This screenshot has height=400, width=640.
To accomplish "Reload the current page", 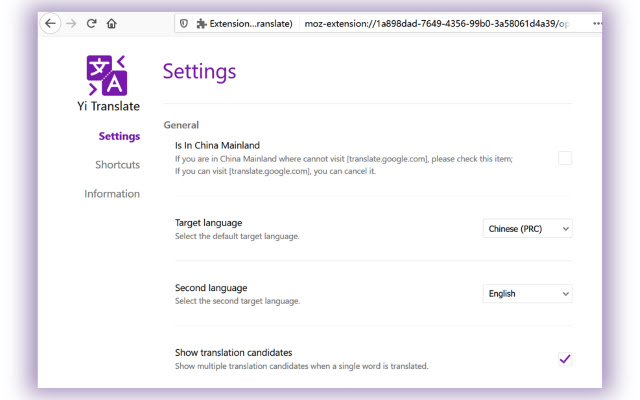I will click(91, 23).
